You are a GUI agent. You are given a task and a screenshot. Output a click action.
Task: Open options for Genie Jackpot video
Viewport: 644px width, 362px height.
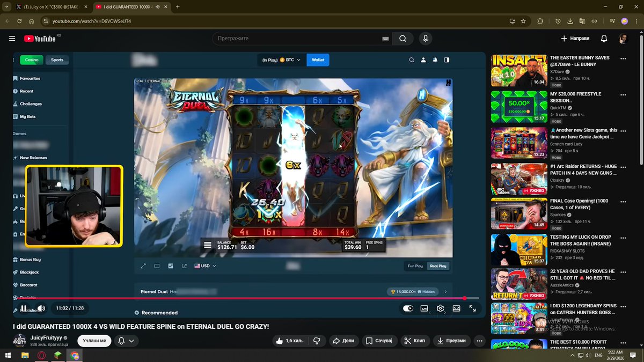[623, 131]
